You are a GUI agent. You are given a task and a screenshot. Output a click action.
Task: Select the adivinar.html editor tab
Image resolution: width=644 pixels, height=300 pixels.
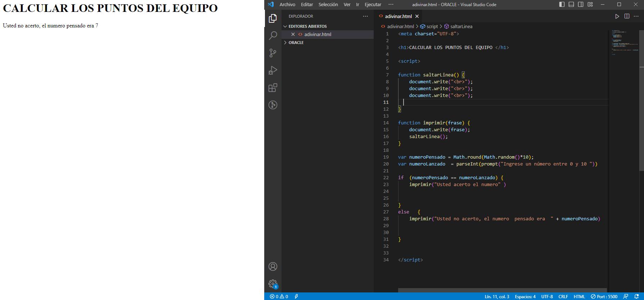tap(398, 16)
